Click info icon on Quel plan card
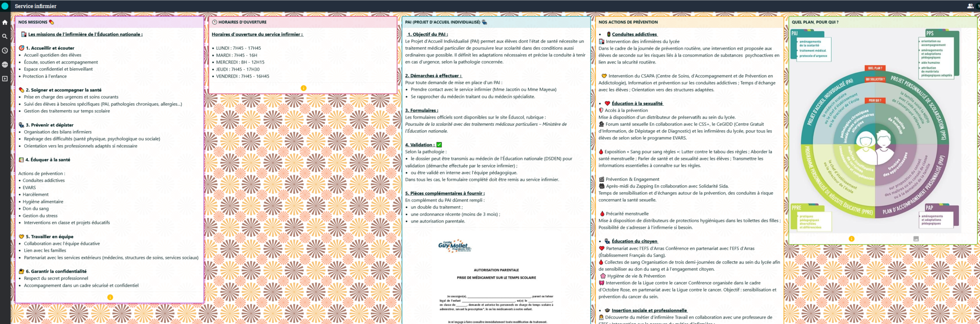Viewport: 980px width, 324px height. tap(851, 239)
